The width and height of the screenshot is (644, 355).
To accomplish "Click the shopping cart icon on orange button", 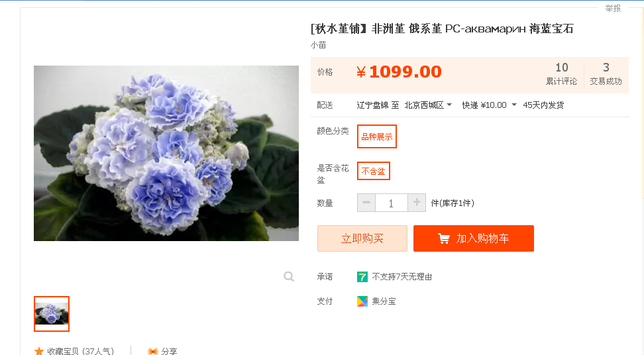I will 444,238.
